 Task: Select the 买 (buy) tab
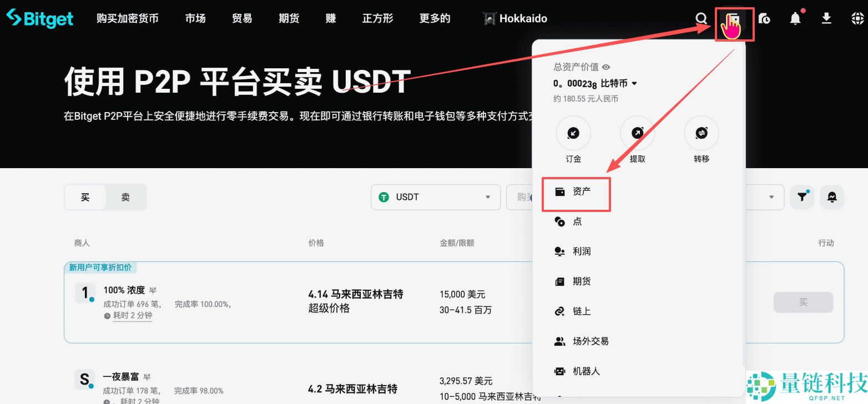click(85, 197)
